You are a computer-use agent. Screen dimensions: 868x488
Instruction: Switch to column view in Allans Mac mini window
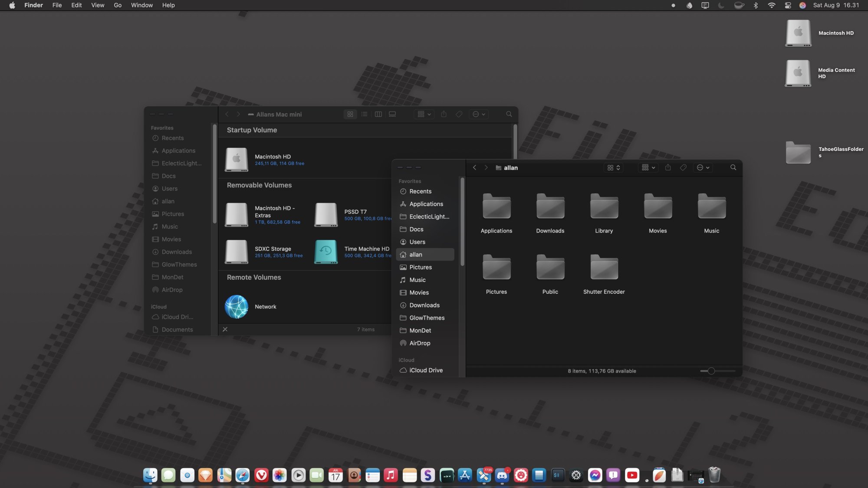378,114
